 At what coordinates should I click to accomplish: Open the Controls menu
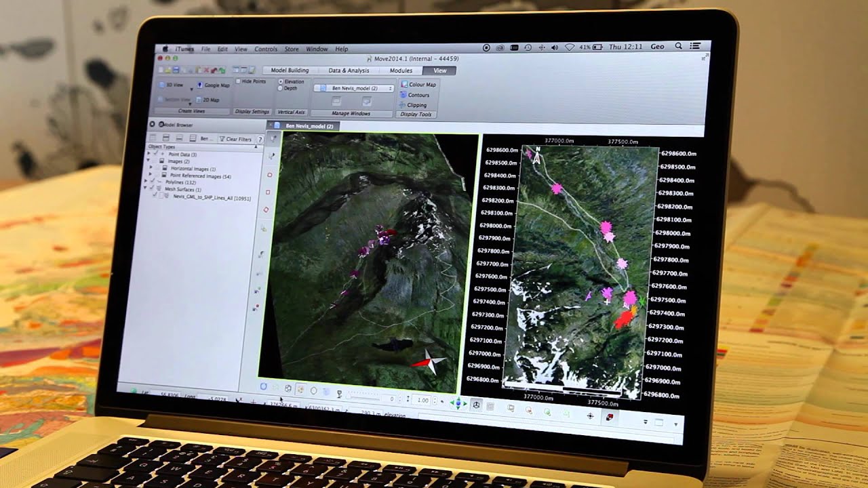pyautogui.click(x=266, y=49)
